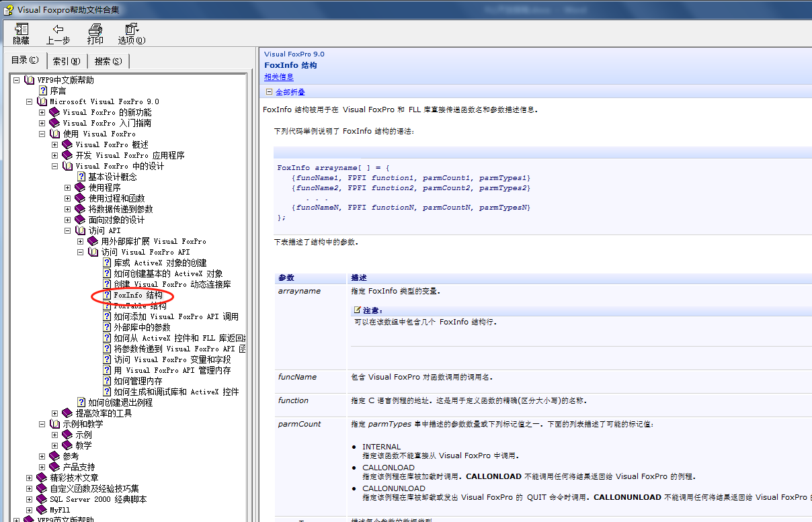Expand the 使用过程和函数 node

68,198
